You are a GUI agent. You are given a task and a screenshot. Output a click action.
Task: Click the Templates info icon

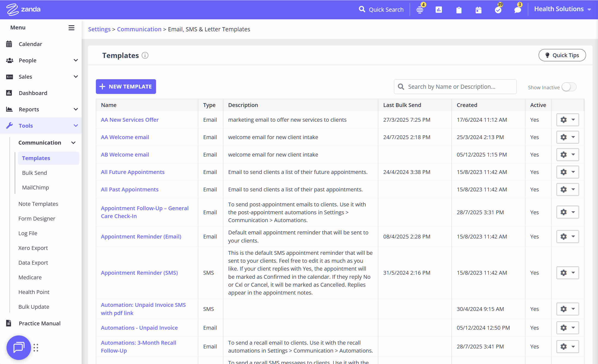click(145, 55)
